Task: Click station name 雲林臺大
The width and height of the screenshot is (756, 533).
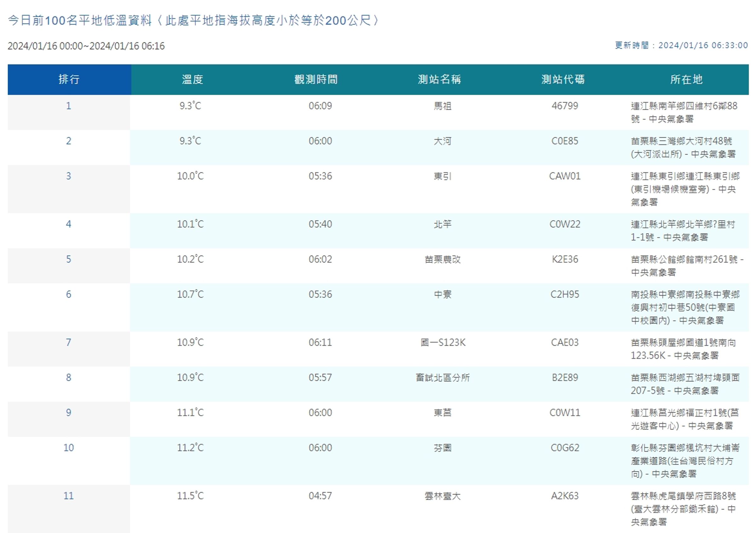Action: tap(443, 496)
